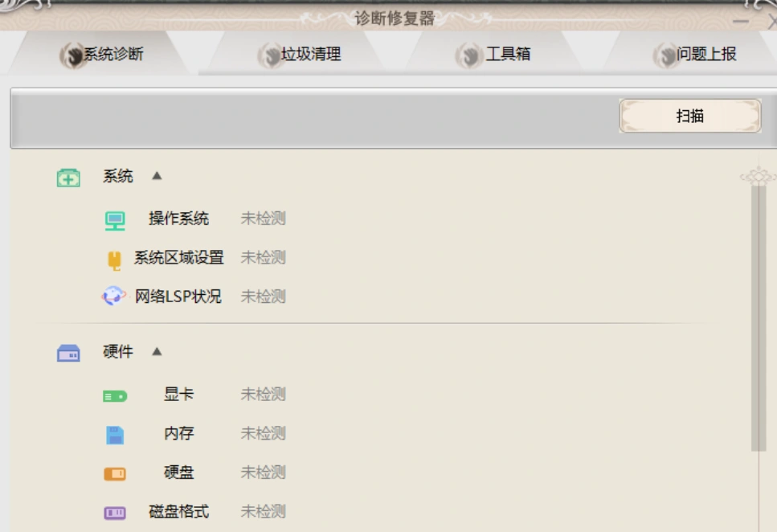Select the 网络LSP状况 item label

[178, 297]
